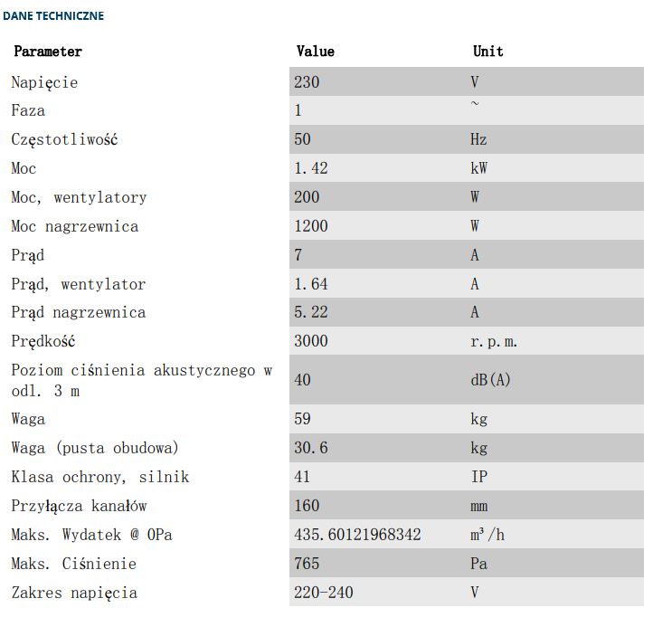
Task: Click the 1.42 power value
Action: point(311,168)
